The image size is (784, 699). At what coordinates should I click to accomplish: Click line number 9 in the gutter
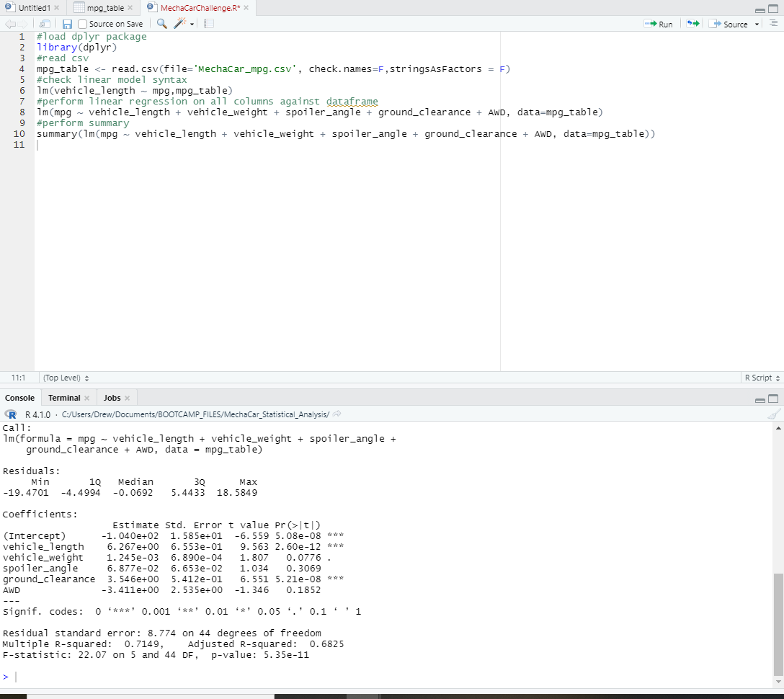[22, 123]
